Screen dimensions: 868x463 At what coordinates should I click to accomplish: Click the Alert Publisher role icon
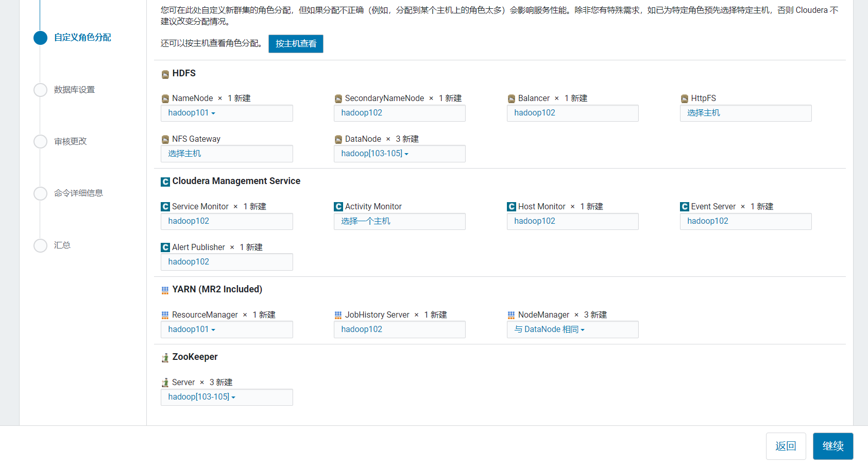click(x=165, y=247)
